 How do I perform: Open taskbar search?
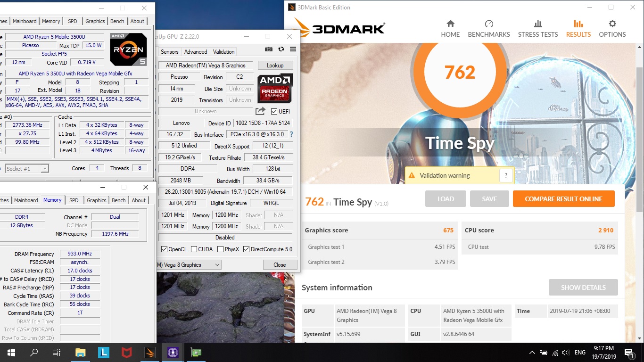point(34,352)
